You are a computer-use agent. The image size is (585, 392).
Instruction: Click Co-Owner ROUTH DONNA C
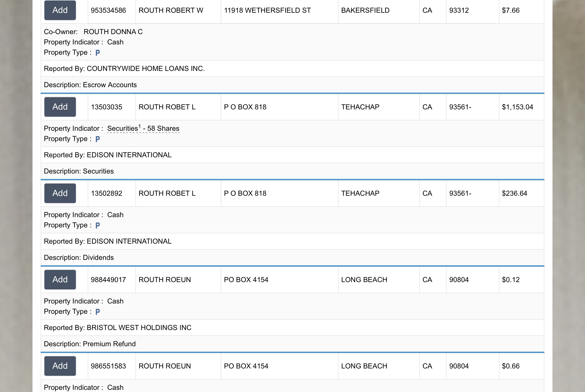click(113, 32)
